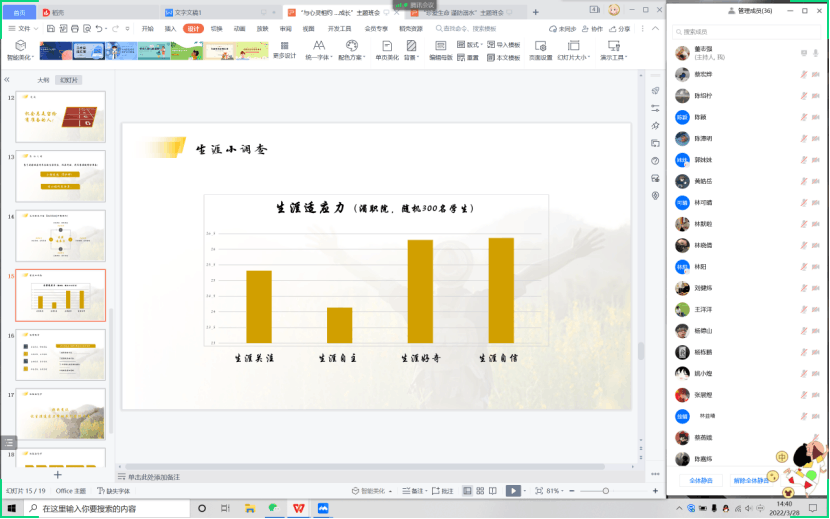830x519 pixels.
Task: Expand the 演示工具 dropdown
Action: (x=611, y=57)
